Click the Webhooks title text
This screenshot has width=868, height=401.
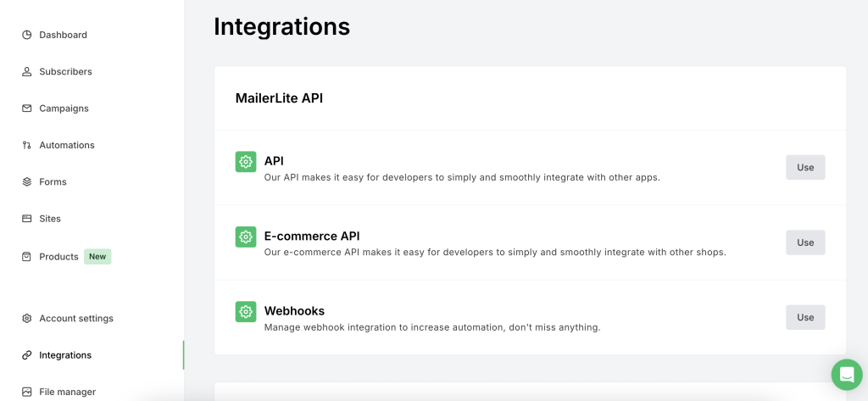pos(294,311)
